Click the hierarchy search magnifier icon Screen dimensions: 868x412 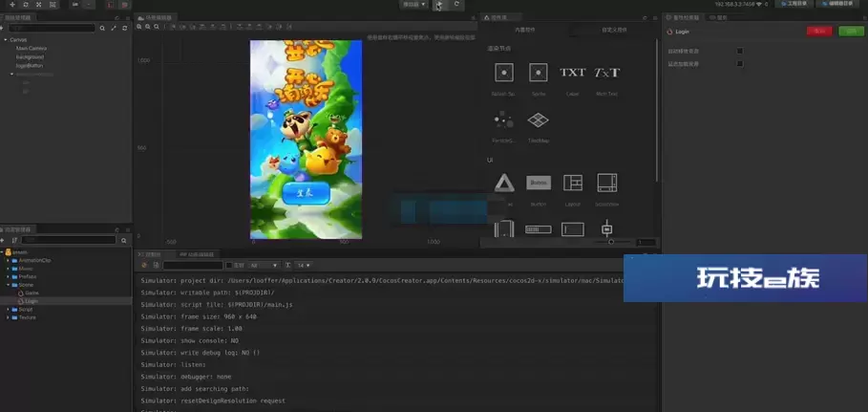click(102, 28)
